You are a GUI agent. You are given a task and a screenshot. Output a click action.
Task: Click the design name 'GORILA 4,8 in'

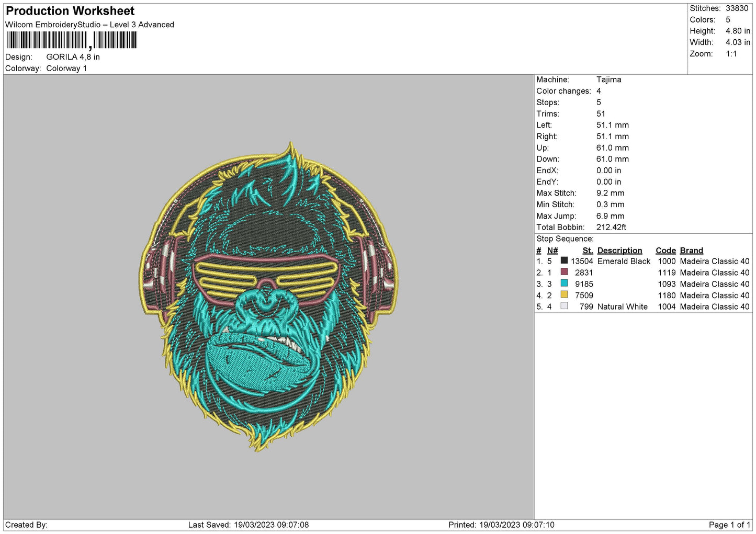point(73,57)
